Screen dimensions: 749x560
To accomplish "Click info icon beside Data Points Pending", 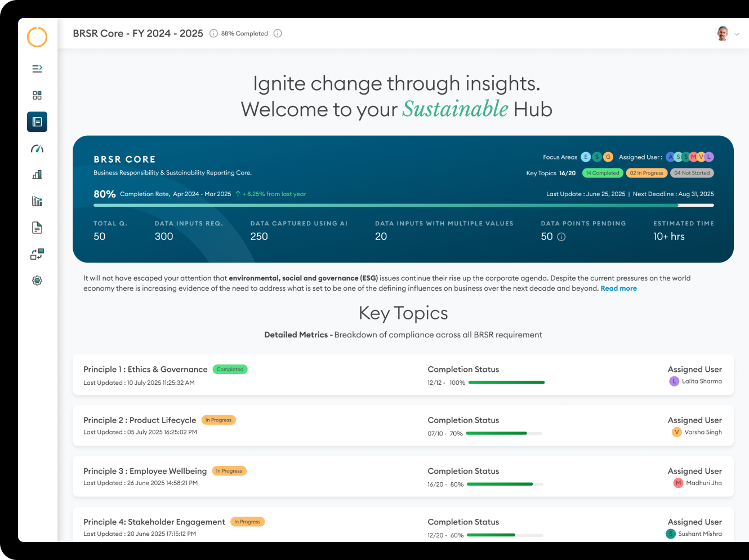I will (x=561, y=237).
